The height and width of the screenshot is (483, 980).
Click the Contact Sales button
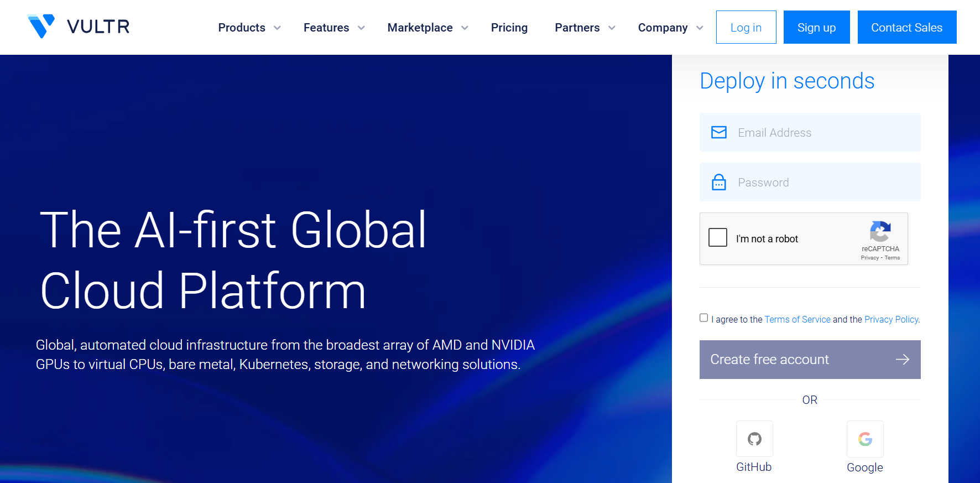coord(907,27)
